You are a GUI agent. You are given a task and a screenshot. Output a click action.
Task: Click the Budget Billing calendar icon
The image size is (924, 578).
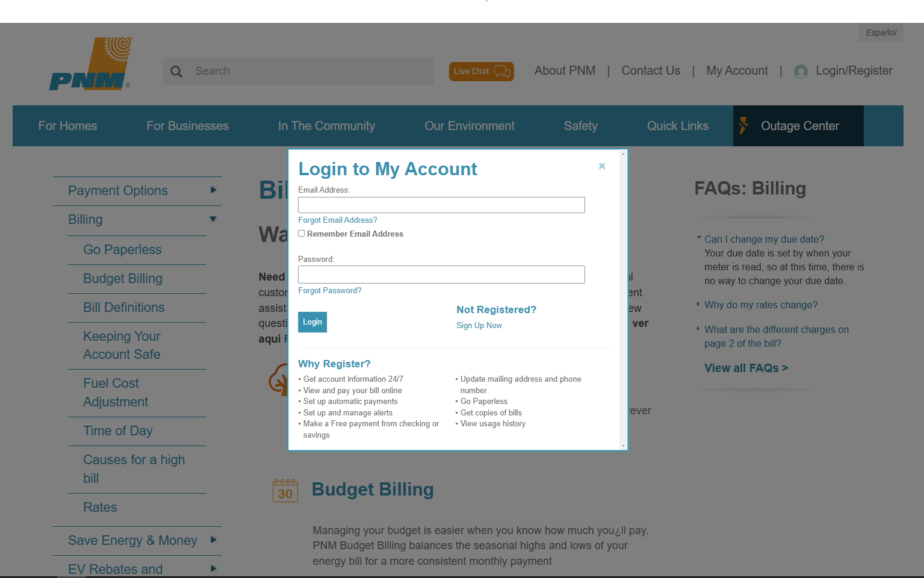click(x=285, y=491)
